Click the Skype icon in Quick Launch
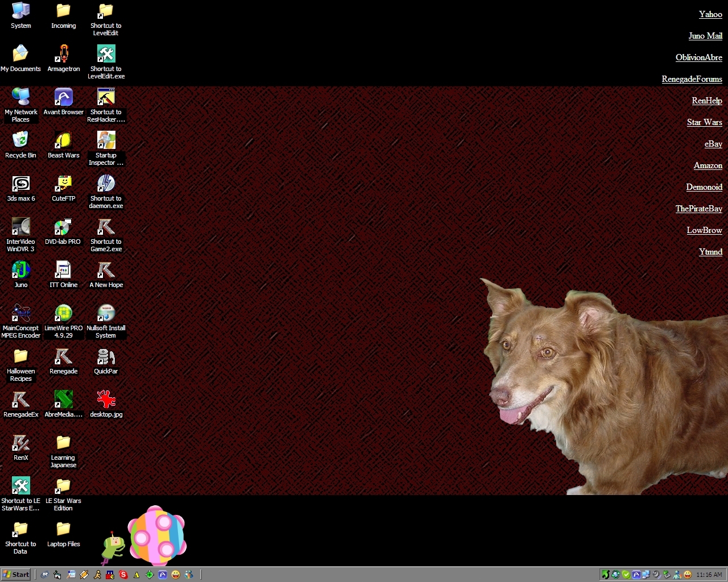 coord(123,575)
